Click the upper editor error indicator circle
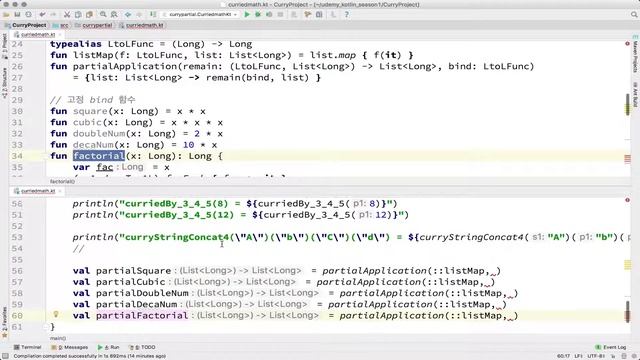The width and height of the screenshot is (640, 360). pos(627,43)
